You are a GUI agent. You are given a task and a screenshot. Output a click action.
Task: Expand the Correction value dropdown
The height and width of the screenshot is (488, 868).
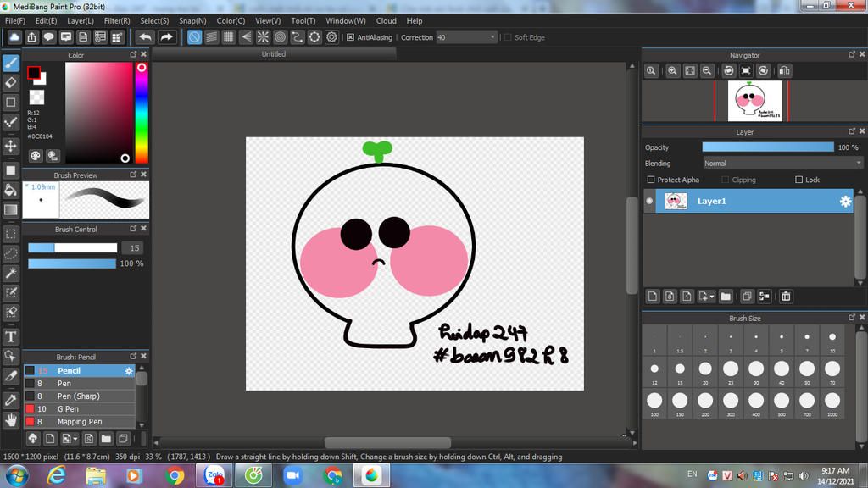click(492, 37)
